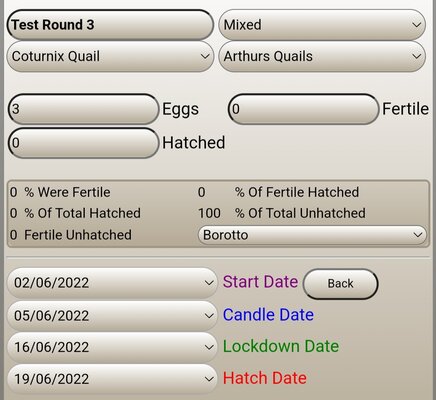436x400 pixels.
Task: Click the Test Round 3 name field
Action: click(110, 25)
